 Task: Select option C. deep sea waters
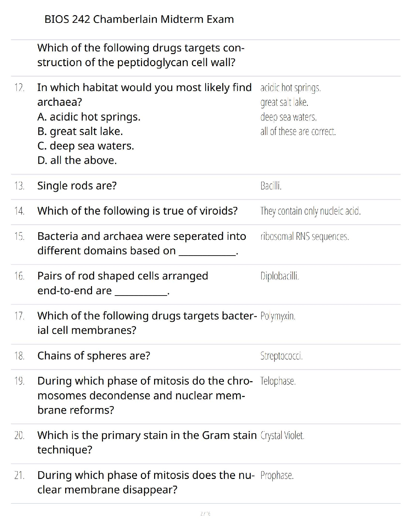pyautogui.click(x=86, y=146)
